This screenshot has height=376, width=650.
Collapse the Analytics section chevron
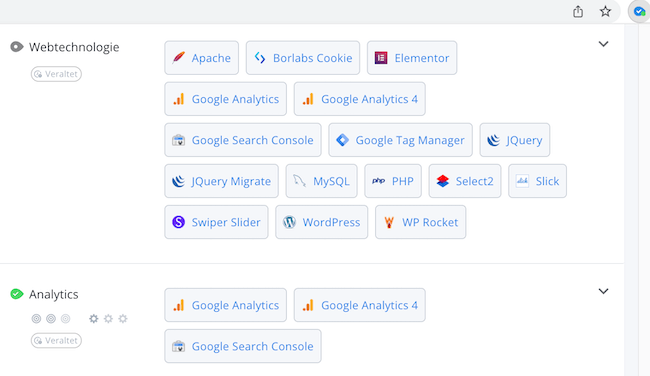point(604,291)
